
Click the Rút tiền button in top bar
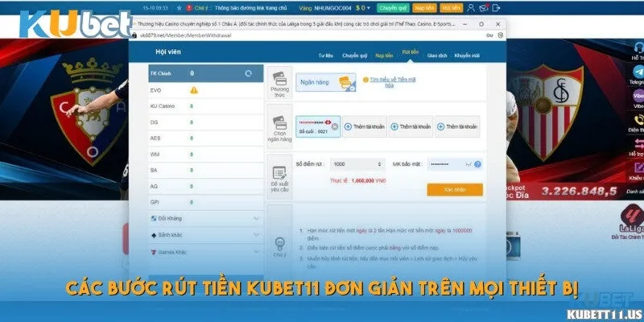click(452, 8)
